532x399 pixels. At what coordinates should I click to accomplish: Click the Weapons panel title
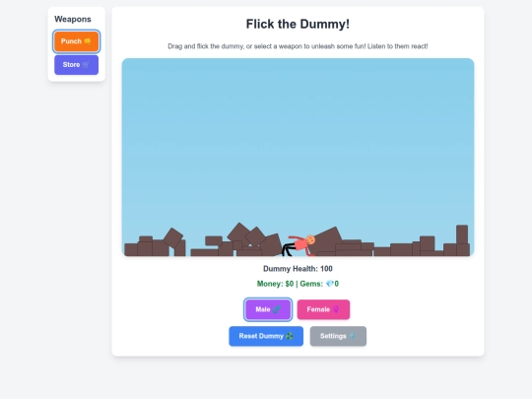click(73, 19)
